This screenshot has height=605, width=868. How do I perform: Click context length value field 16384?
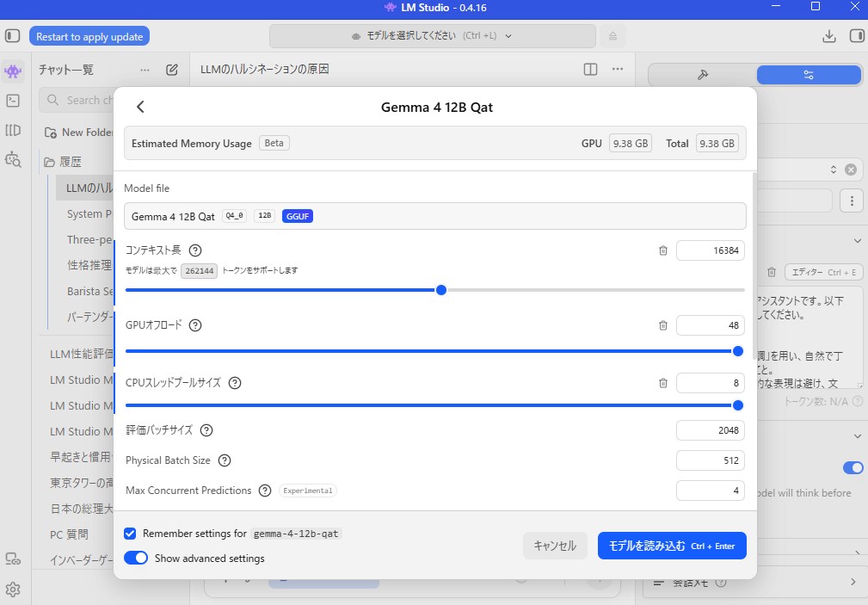(711, 250)
